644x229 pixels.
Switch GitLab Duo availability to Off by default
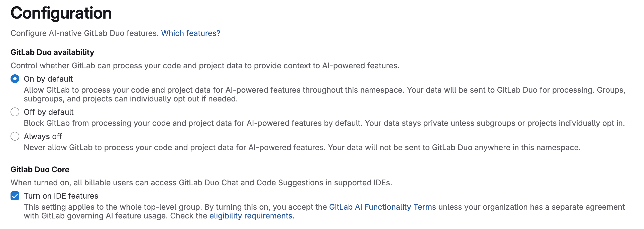15,112
